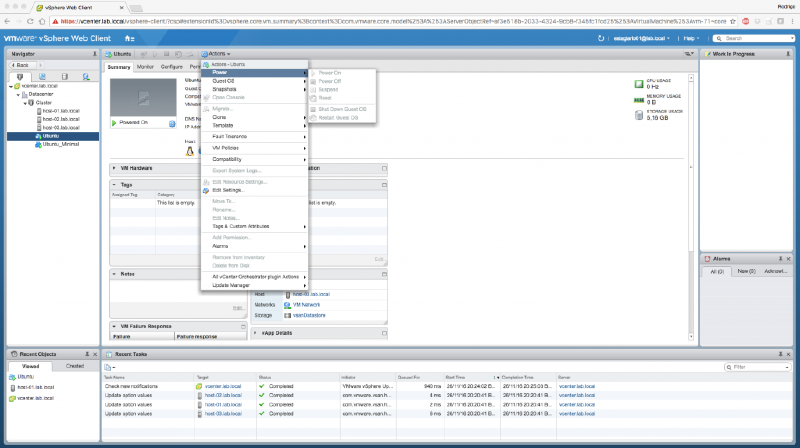The image size is (800, 448).
Task: Click the CPU usage icon
Action: [x=639, y=84]
